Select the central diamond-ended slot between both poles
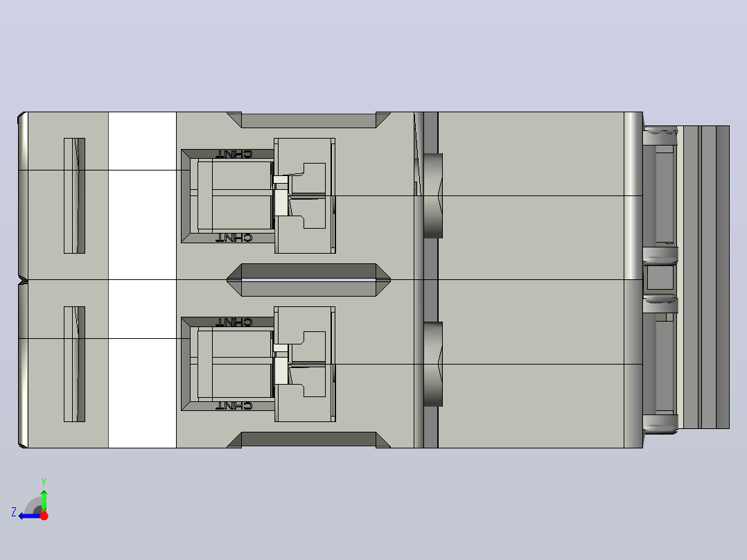Viewport: 747px width, 560px height. tap(309, 280)
